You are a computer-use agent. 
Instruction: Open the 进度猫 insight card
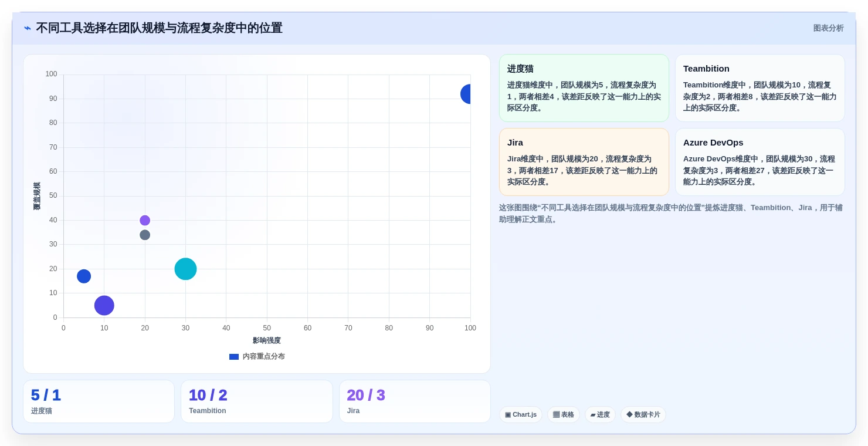tap(584, 88)
